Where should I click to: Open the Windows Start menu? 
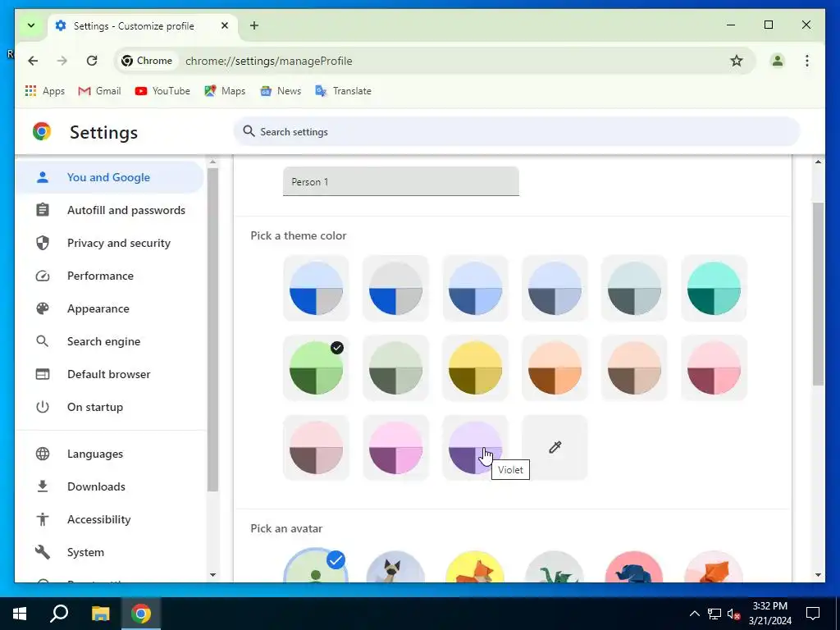point(20,614)
